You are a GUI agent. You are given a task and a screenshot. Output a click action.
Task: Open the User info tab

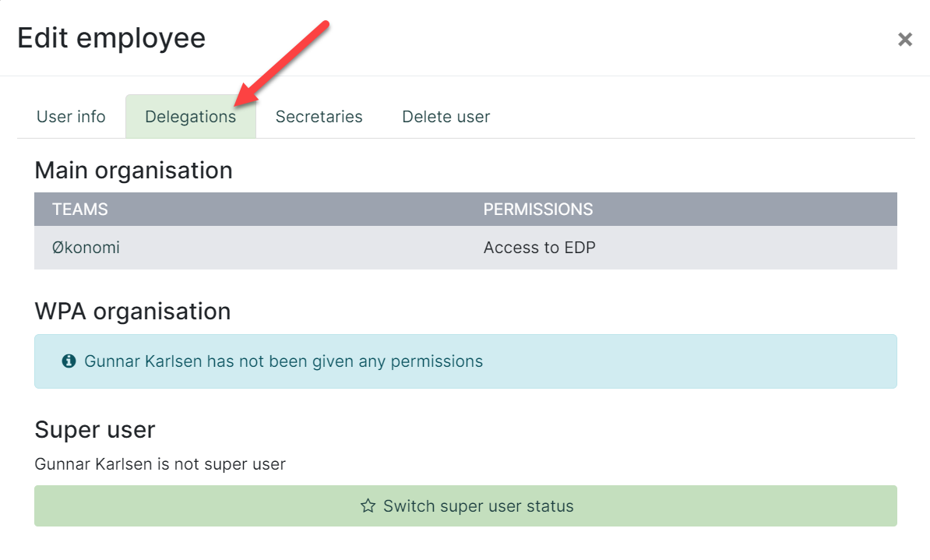[x=71, y=116]
